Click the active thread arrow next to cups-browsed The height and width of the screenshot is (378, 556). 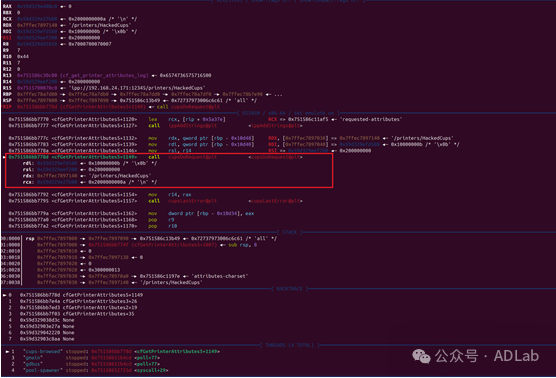coord(7,351)
